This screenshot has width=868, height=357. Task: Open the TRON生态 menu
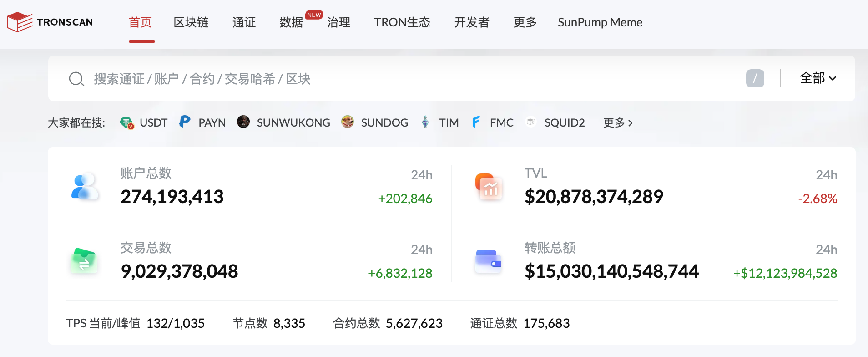tap(402, 22)
